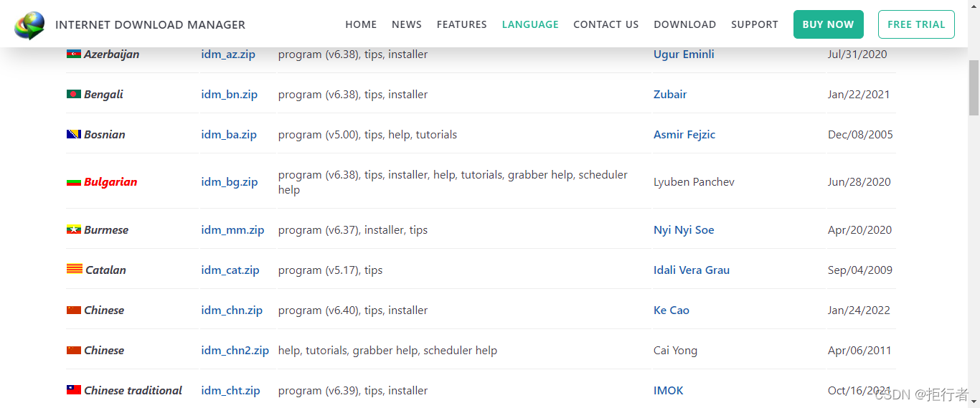Click the Catalan description program (v5.17), tips
Viewport: 980px width, 408px height.
coord(330,270)
